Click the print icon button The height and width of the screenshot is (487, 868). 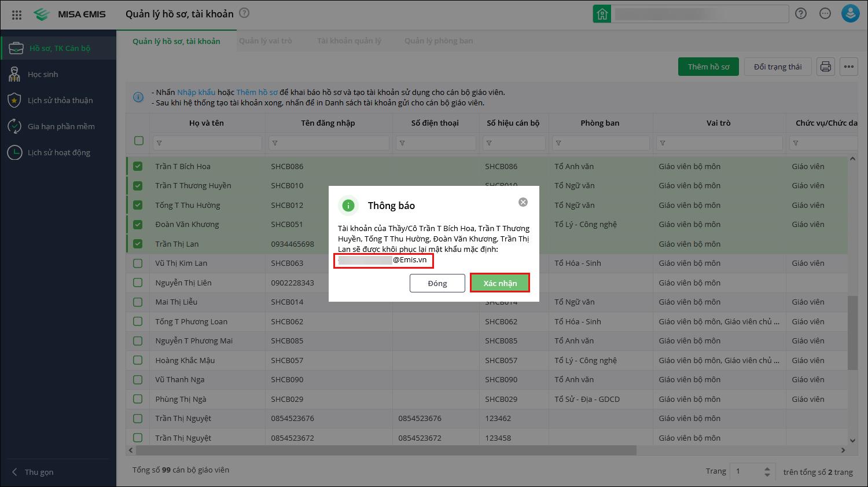[x=826, y=67]
